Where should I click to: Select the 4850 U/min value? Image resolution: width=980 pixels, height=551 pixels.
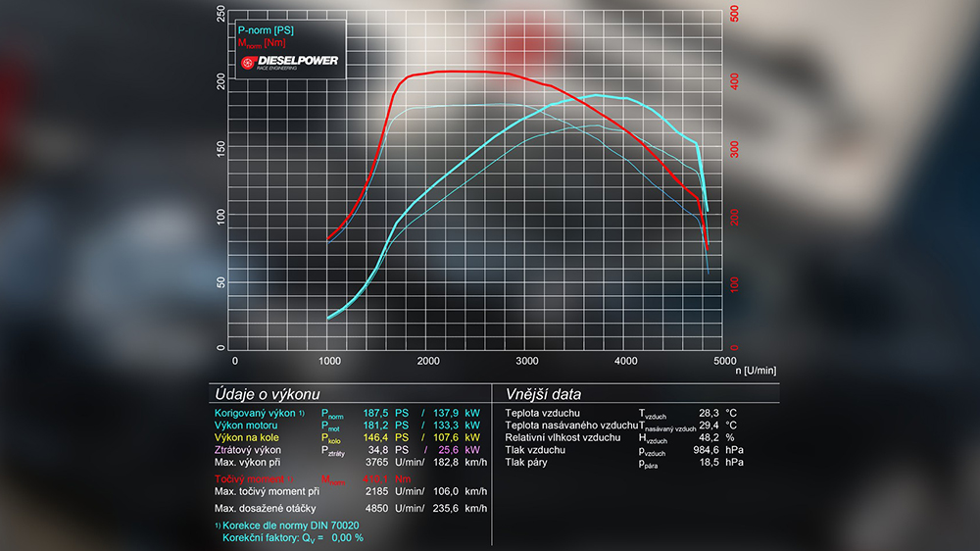(x=394, y=509)
